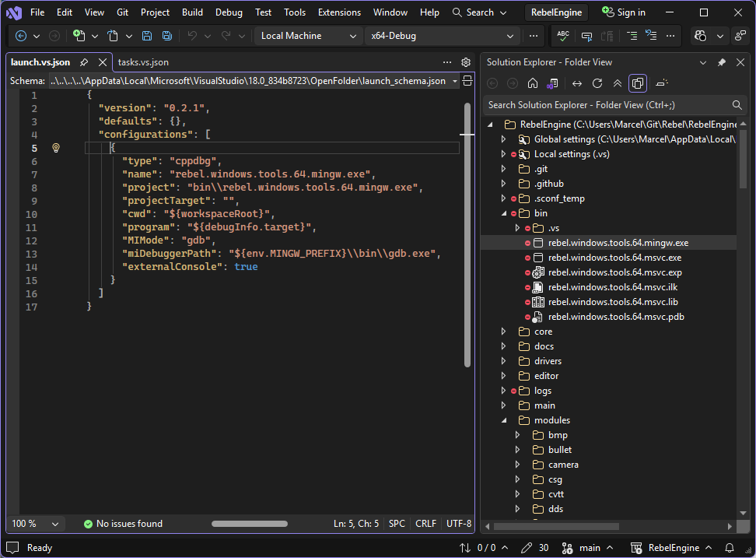Click the Sign in button
Screen dimensions: 756x558
[624, 12]
